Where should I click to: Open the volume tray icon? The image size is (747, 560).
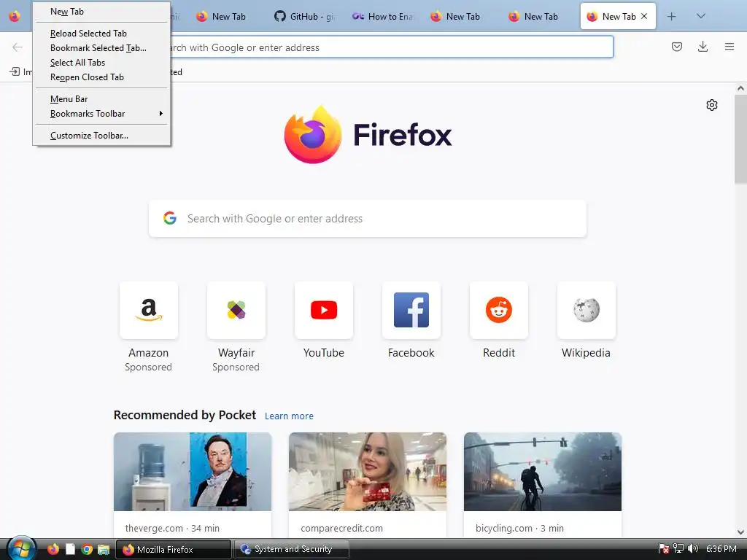693,549
